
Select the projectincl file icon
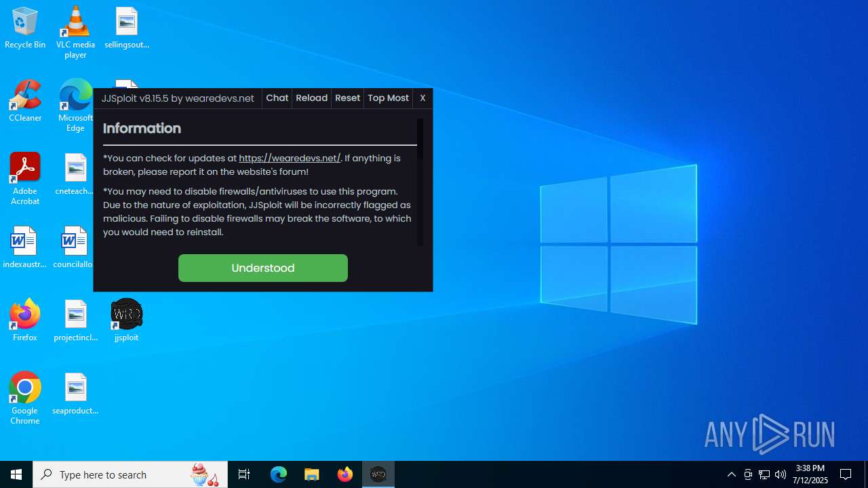point(75,321)
